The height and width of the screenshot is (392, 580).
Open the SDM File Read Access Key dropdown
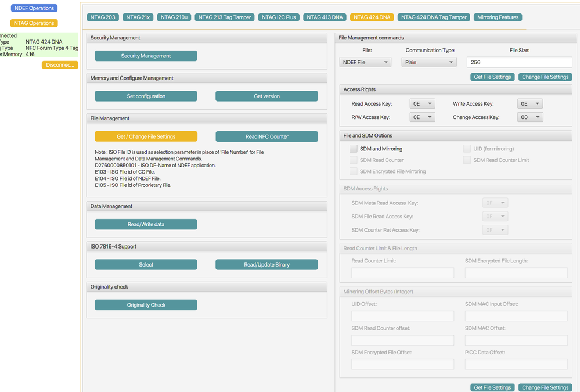pos(495,217)
